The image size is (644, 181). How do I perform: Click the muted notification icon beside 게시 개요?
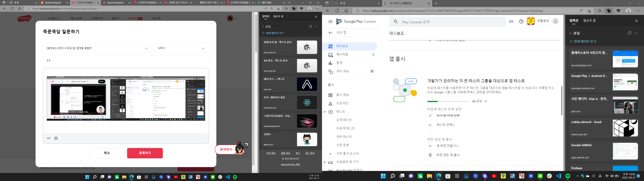pyautogui.click(x=372, y=71)
